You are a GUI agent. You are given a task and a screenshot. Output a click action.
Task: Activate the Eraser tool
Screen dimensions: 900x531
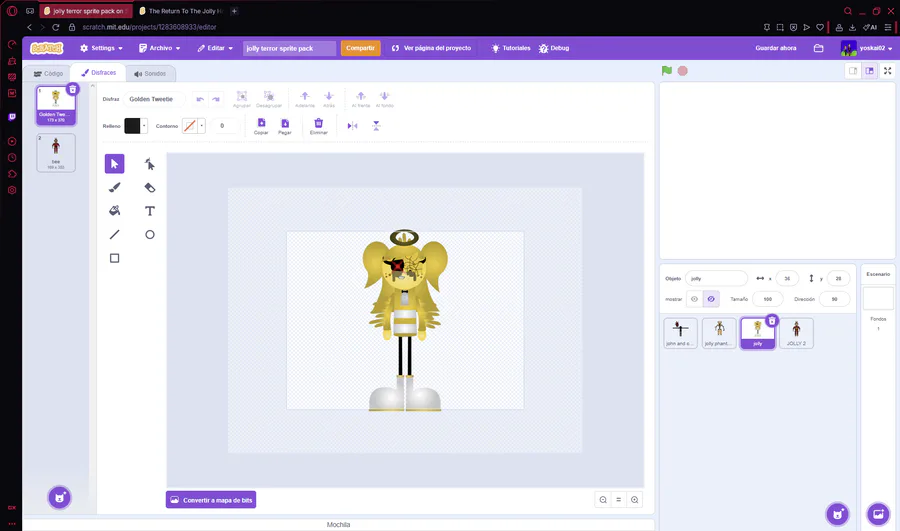pos(149,188)
